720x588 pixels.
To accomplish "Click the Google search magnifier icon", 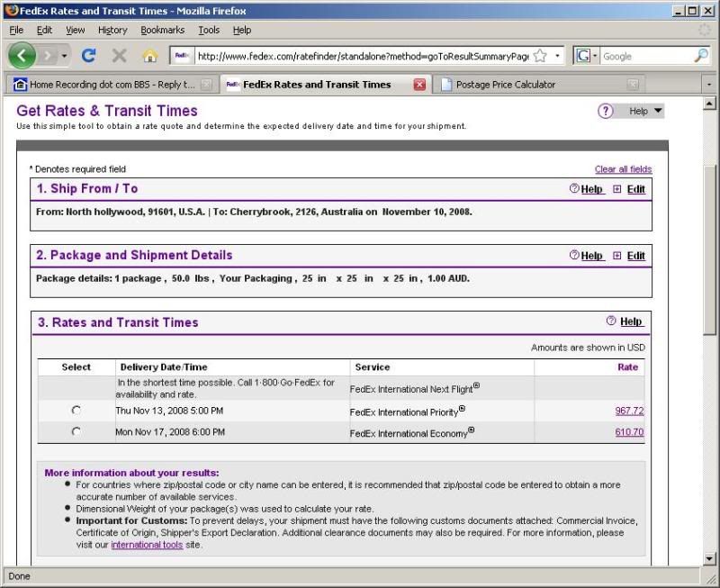I will click(x=701, y=56).
